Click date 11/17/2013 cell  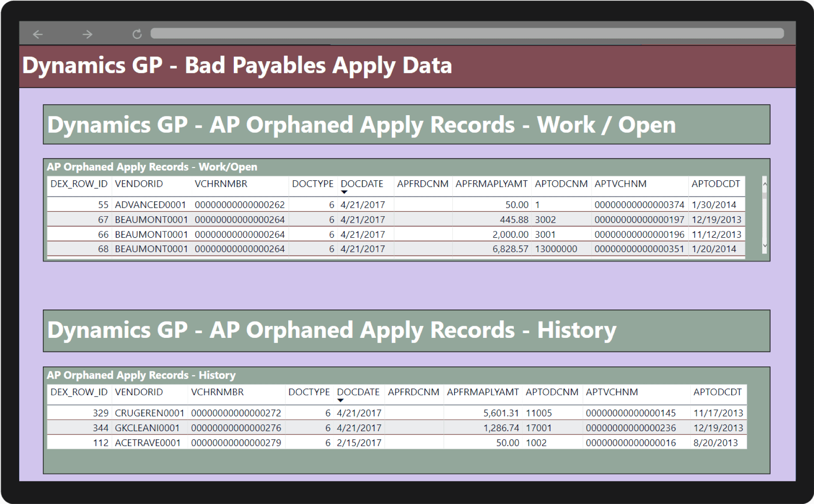(718, 413)
